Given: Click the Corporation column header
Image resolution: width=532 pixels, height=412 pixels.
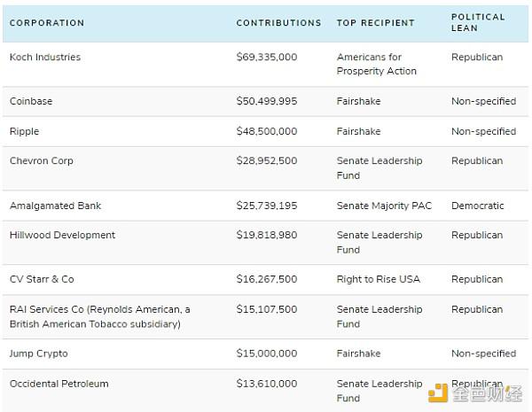Looking at the screenshot, I should [x=47, y=23].
